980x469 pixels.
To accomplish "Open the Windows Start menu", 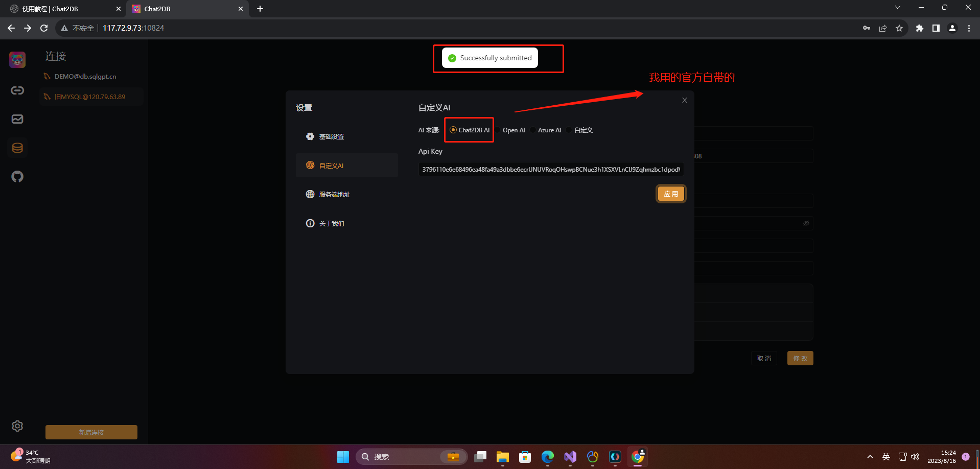I will [343, 457].
